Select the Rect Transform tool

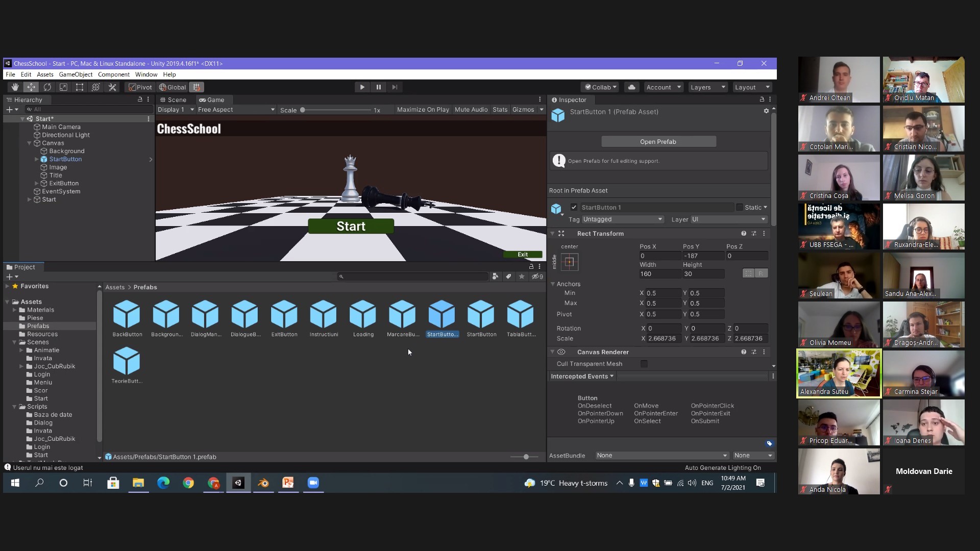[x=80, y=87]
